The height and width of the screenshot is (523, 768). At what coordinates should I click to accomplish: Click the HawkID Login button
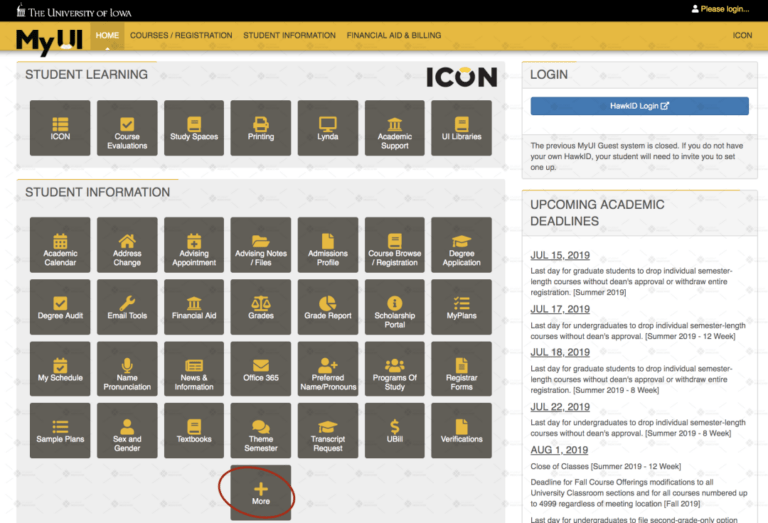(639, 106)
